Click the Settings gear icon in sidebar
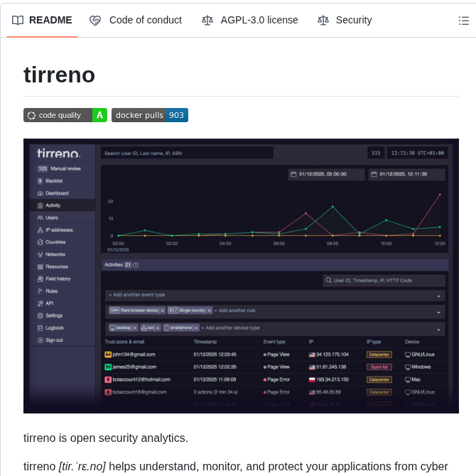This screenshot has height=476, width=476. click(40, 315)
